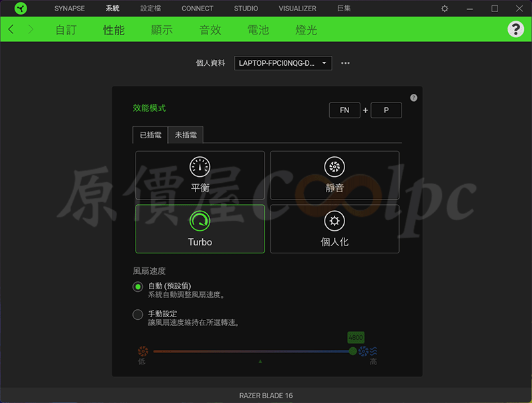Viewport: 532px width, 403px height.
Task: Click the fan speed slider handle
Action: click(353, 351)
